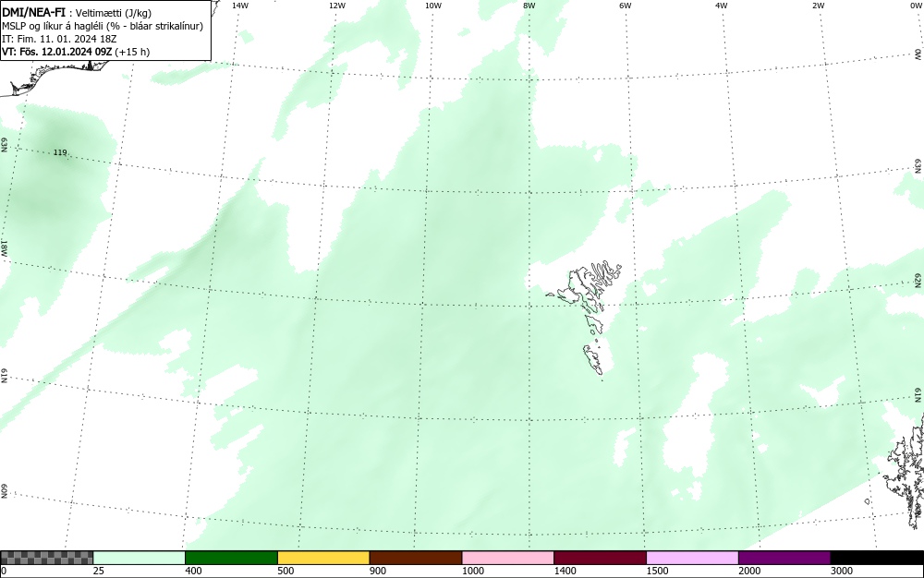Click the legend value '2000'
The width and height of the screenshot is (924, 578).
click(749, 571)
